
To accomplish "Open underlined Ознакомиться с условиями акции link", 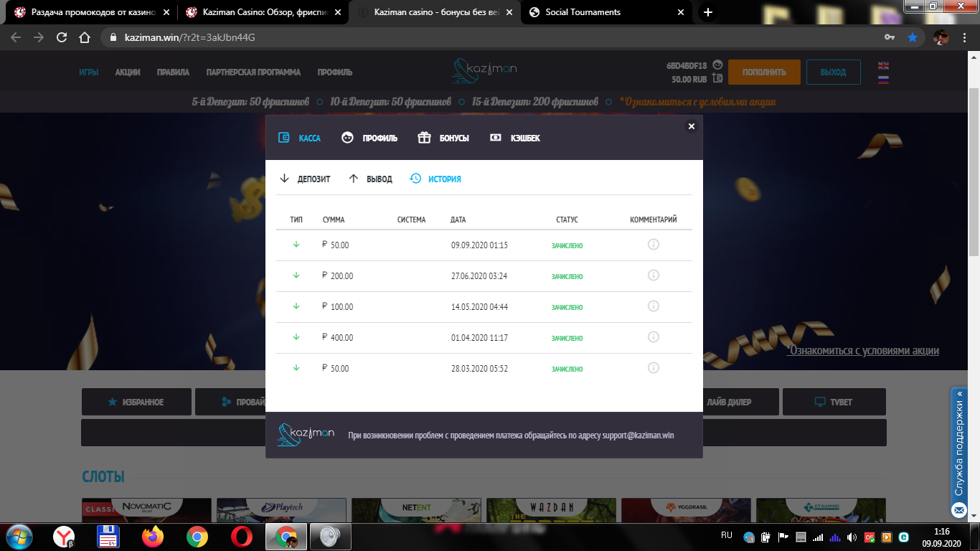I will [863, 351].
